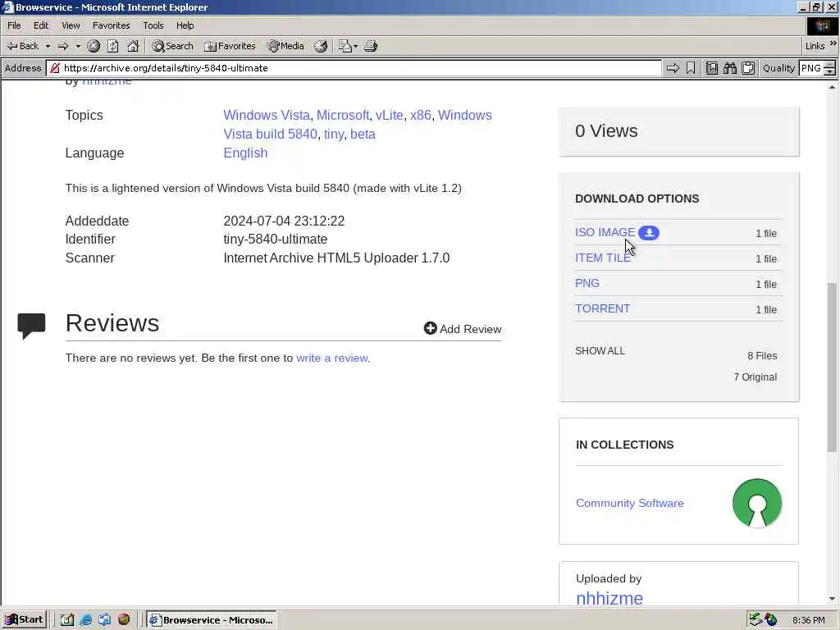Click the Mail toolbar icon
The height and width of the screenshot is (630, 840).
click(345, 46)
